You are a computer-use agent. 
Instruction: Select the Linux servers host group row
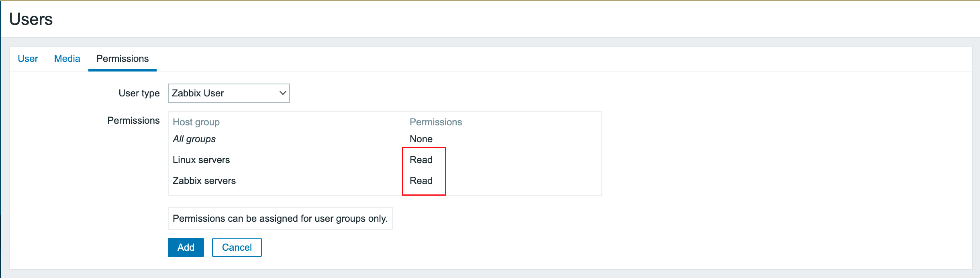point(201,160)
